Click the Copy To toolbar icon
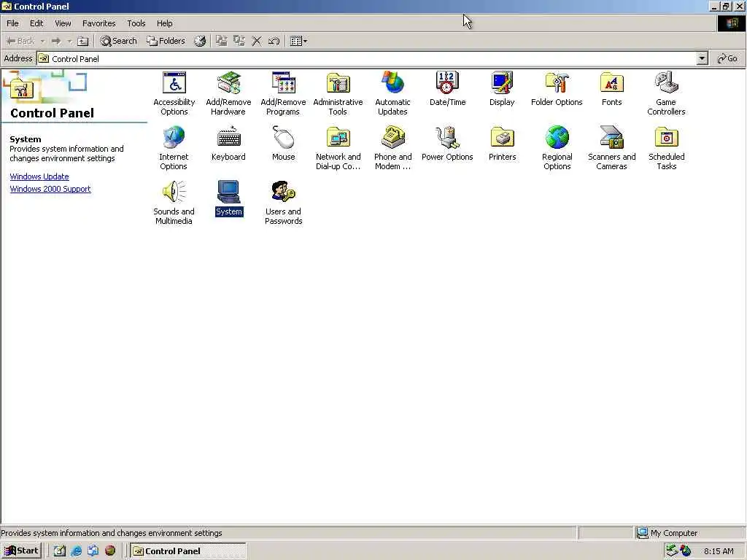The width and height of the screenshot is (747, 560). click(239, 41)
